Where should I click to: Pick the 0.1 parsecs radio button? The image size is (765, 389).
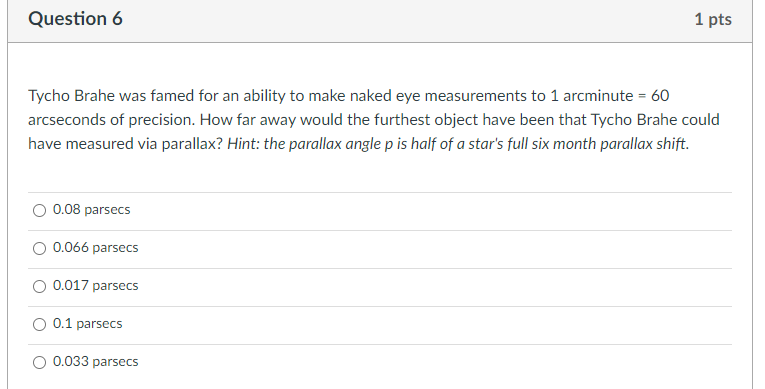[x=40, y=325]
